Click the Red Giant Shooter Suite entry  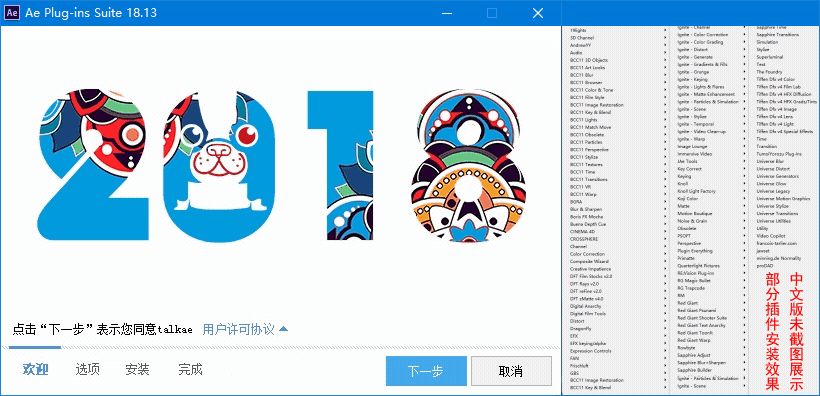pyautogui.click(x=702, y=318)
